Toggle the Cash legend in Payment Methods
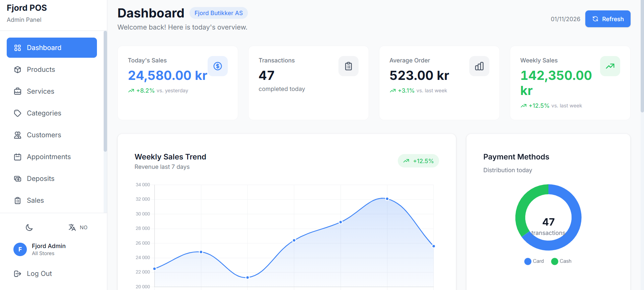 click(x=561, y=261)
